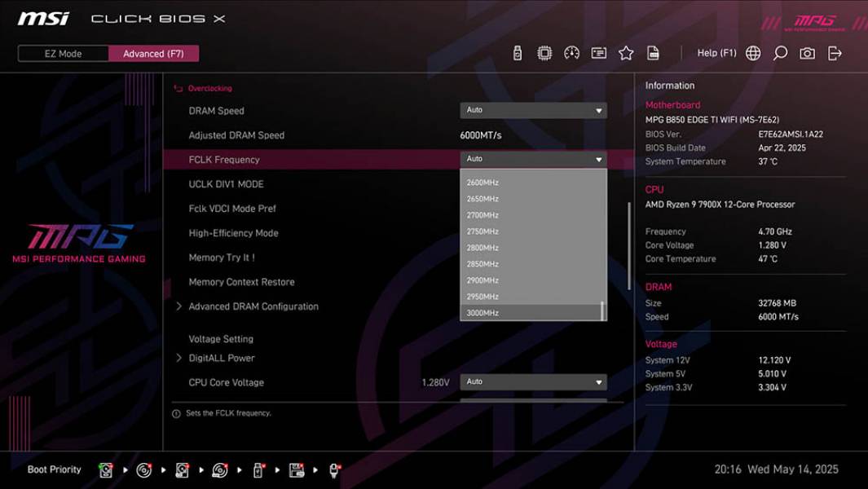Open the M-Flash USB icon in top toolbar
The height and width of the screenshot is (489, 868).
click(x=517, y=53)
